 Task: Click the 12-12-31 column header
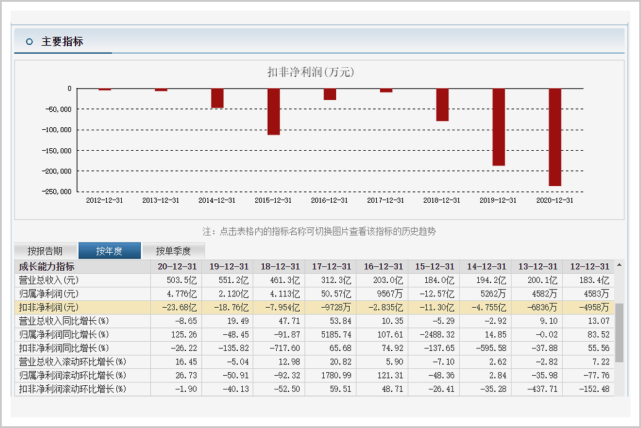589,267
